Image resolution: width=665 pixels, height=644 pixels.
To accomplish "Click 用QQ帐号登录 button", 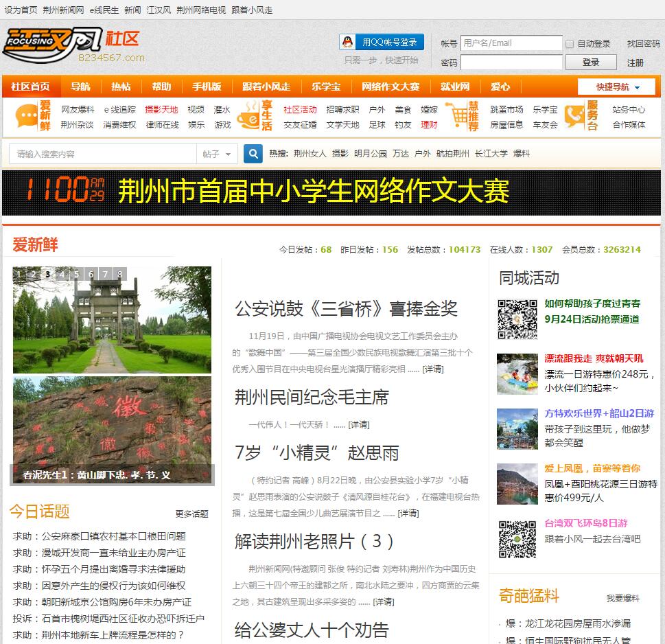I will pyautogui.click(x=382, y=42).
